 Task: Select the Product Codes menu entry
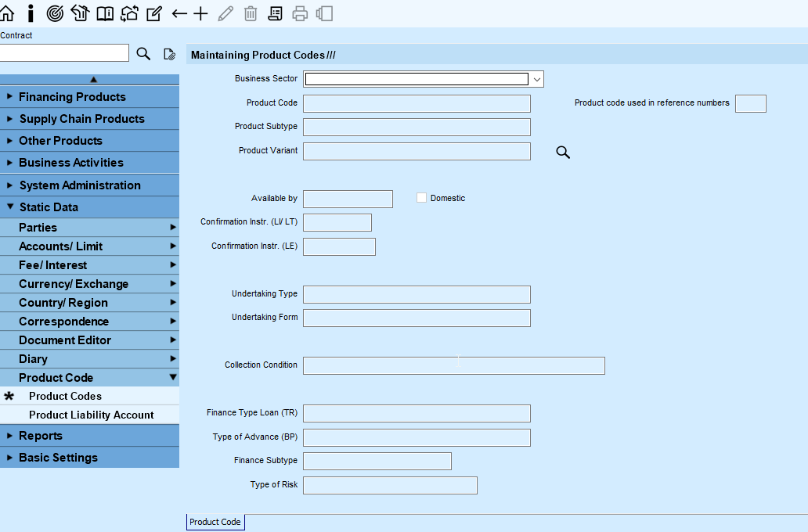90,396
